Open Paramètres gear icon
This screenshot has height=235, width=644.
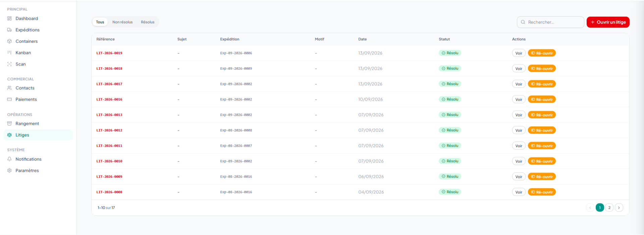[x=9, y=171]
